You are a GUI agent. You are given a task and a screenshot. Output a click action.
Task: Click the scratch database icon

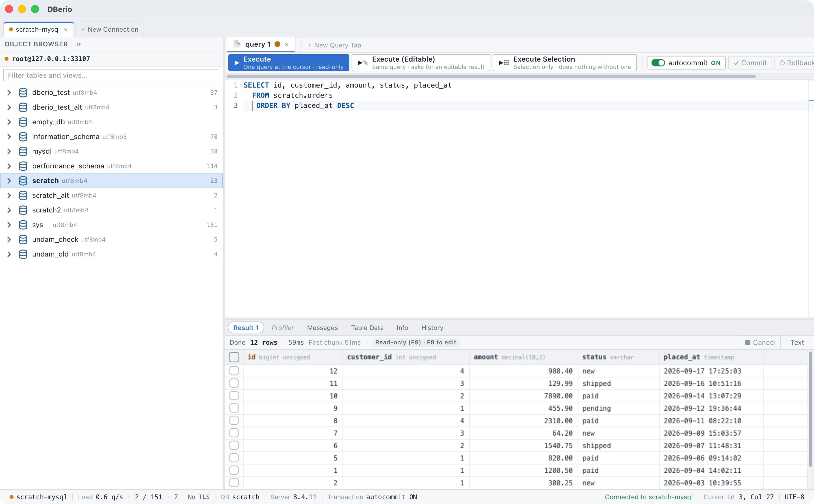[x=23, y=181]
